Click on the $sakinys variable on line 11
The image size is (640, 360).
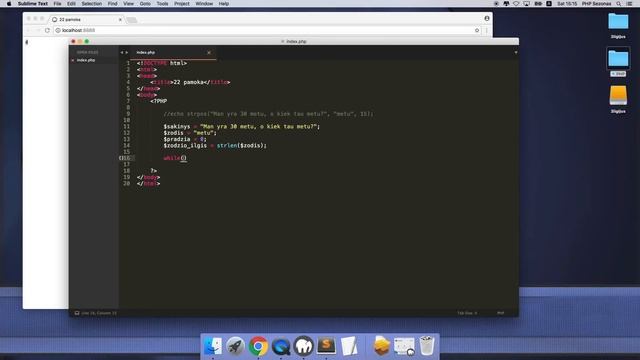177,127
